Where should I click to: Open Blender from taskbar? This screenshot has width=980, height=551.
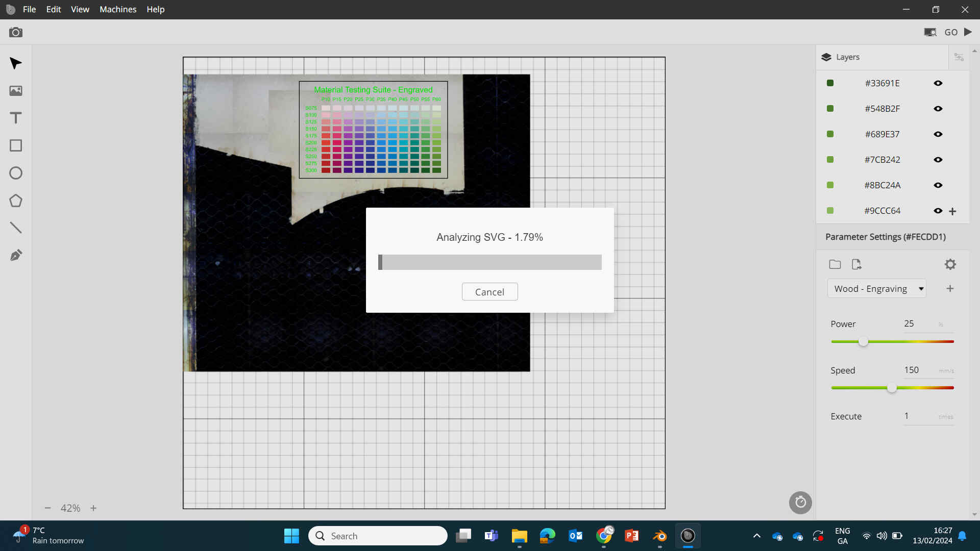[x=659, y=536]
